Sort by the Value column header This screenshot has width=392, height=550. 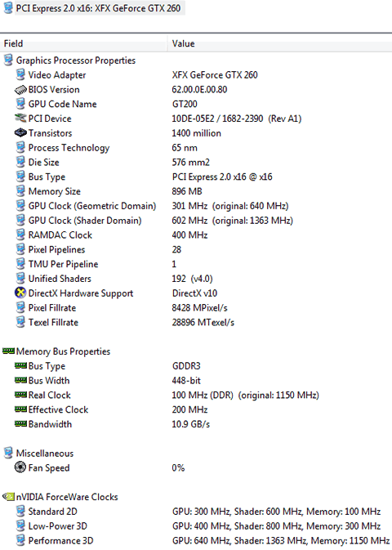click(280, 43)
